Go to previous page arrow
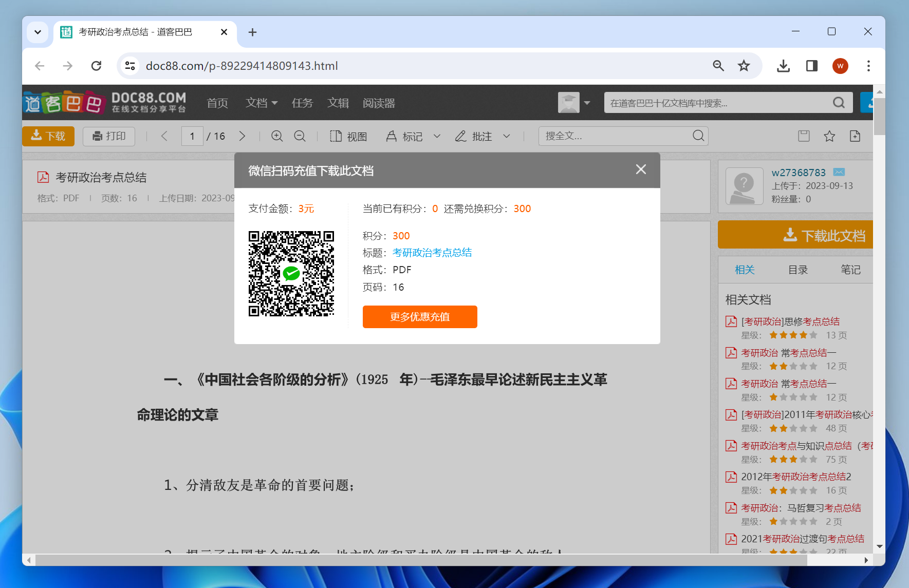This screenshot has height=588, width=909. [164, 136]
